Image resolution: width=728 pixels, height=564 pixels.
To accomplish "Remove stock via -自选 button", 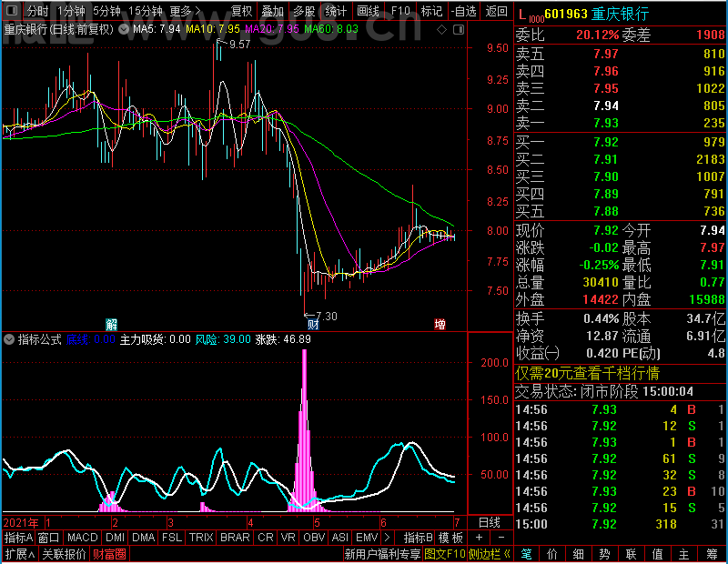I will [x=463, y=11].
